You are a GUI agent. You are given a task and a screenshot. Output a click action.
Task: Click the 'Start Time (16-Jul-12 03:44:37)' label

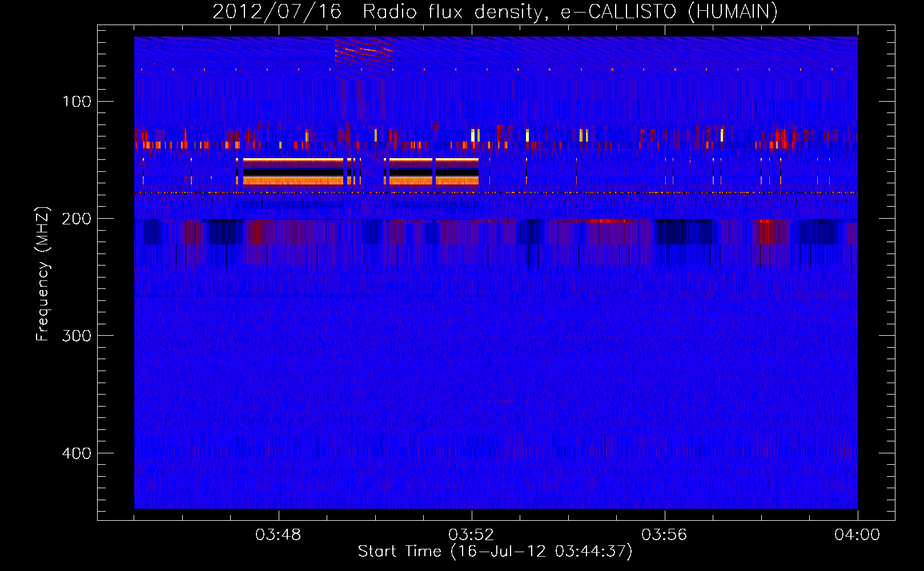[x=495, y=552]
